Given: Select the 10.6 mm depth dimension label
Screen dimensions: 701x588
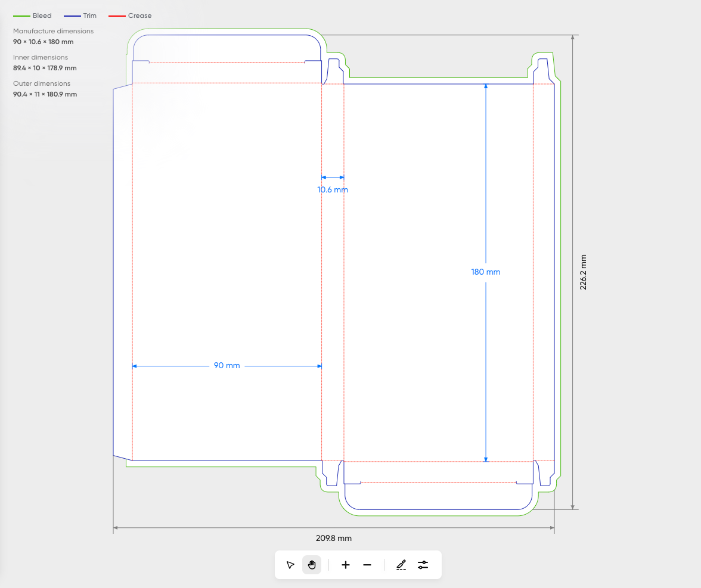Looking at the screenshot, I should coord(333,190).
